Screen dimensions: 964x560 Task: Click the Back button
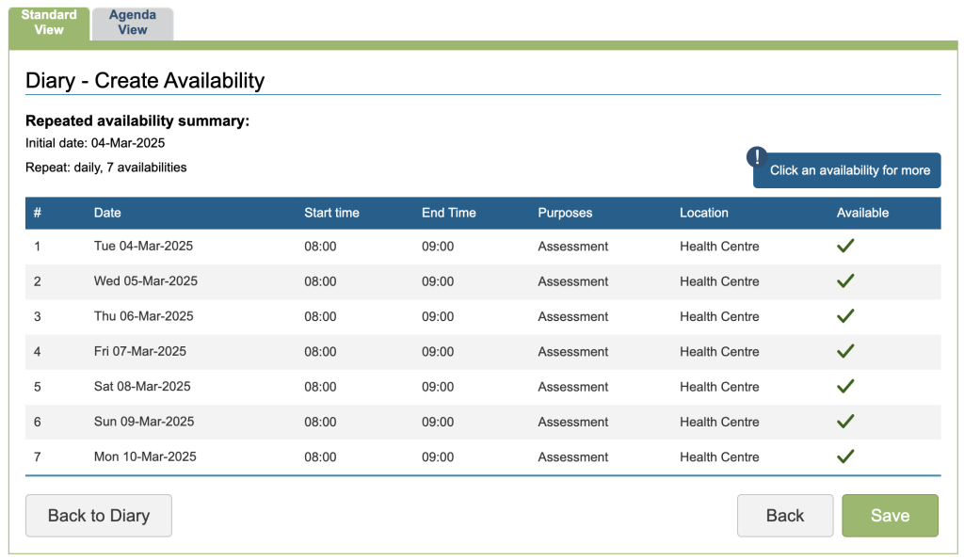(784, 515)
